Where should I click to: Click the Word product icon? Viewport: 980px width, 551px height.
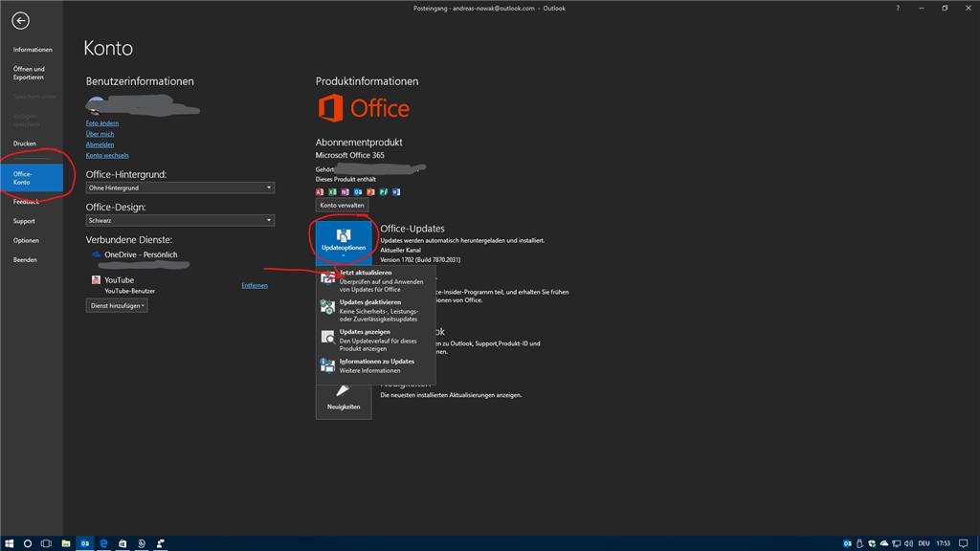tap(396, 191)
